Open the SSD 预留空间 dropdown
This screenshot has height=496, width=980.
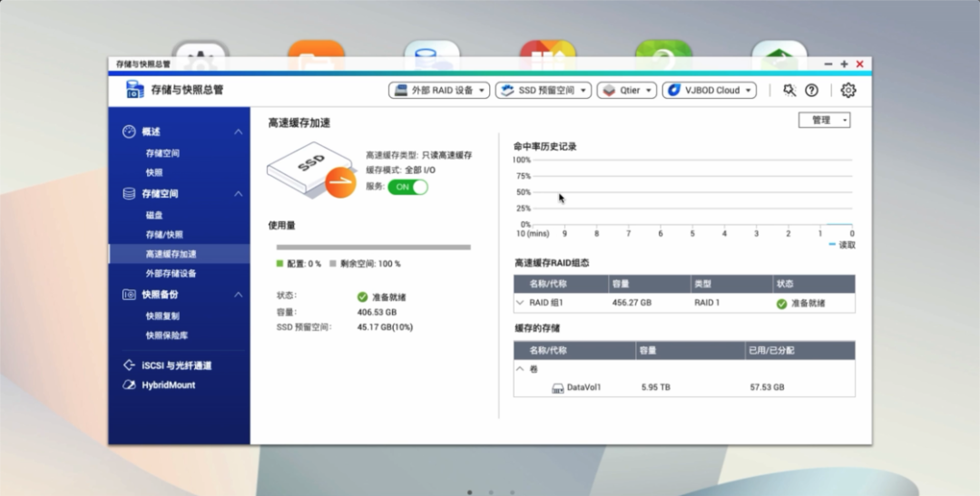(x=544, y=91)
